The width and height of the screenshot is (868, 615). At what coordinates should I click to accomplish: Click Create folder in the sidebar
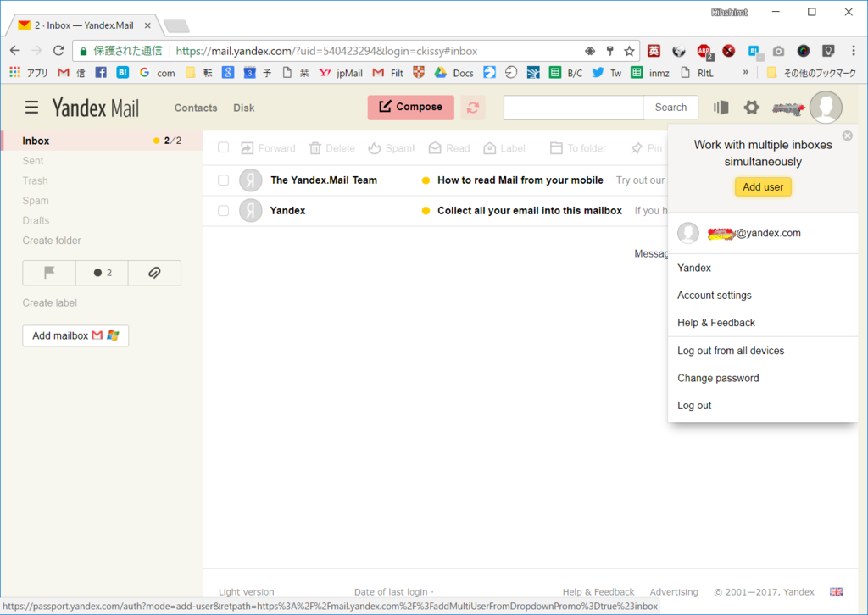click(x=52, y=241)
